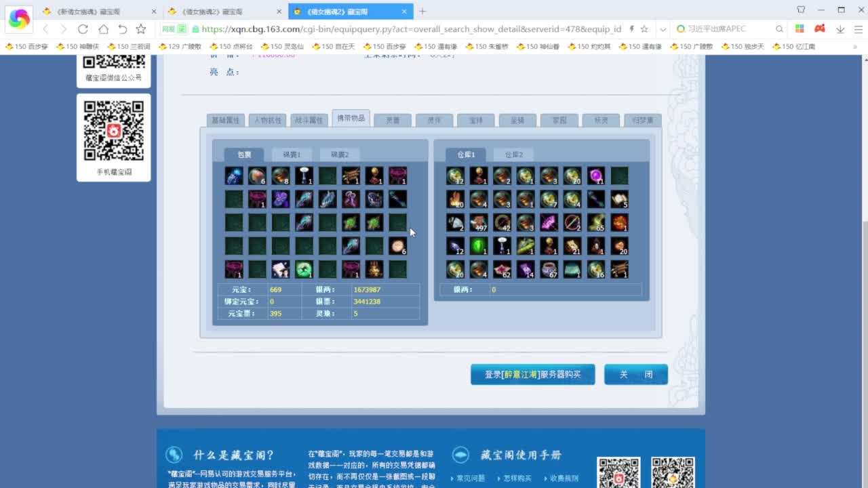Reload the page with the refresh icon

(83, 29)
